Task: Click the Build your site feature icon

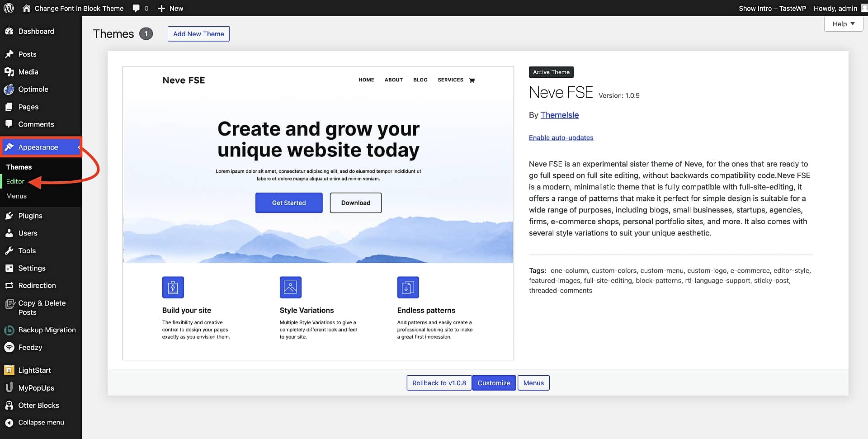Action: click(x=173, y=287)
